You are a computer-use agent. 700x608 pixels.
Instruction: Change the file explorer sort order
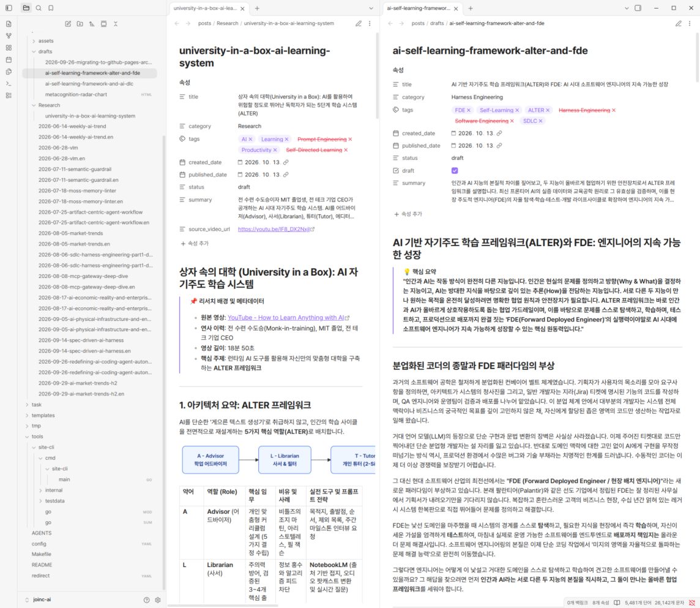pos(92,24)
